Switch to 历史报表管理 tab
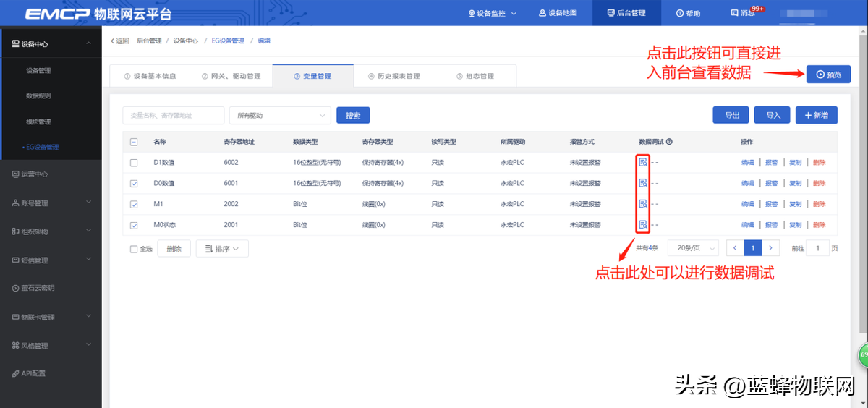868x408 pixels. (393, 76)
